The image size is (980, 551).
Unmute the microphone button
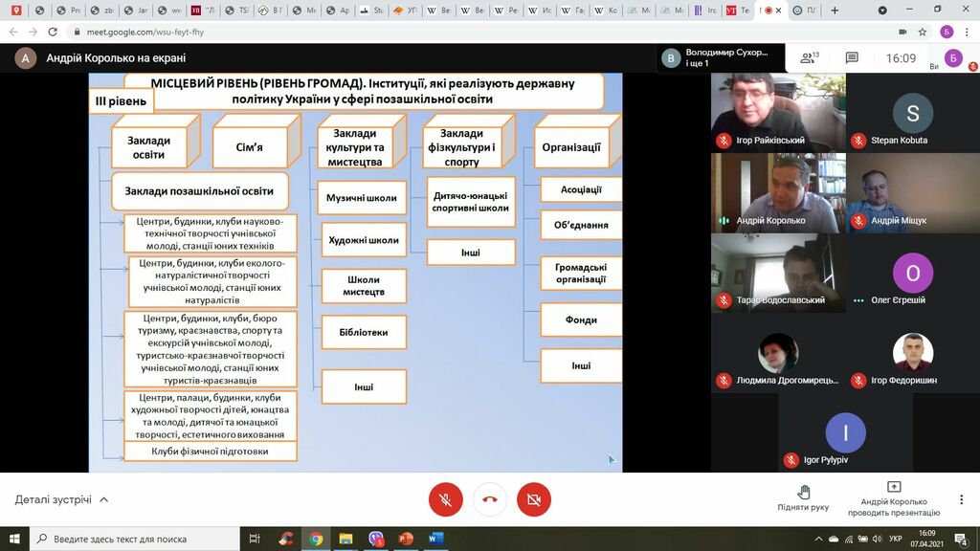point(446,499)
